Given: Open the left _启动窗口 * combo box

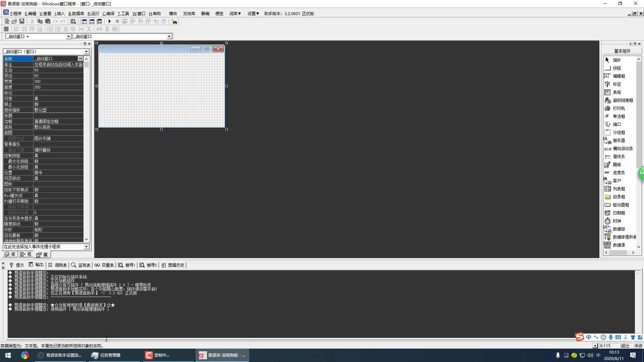Looking at the screenshot, I should [39, 37].
